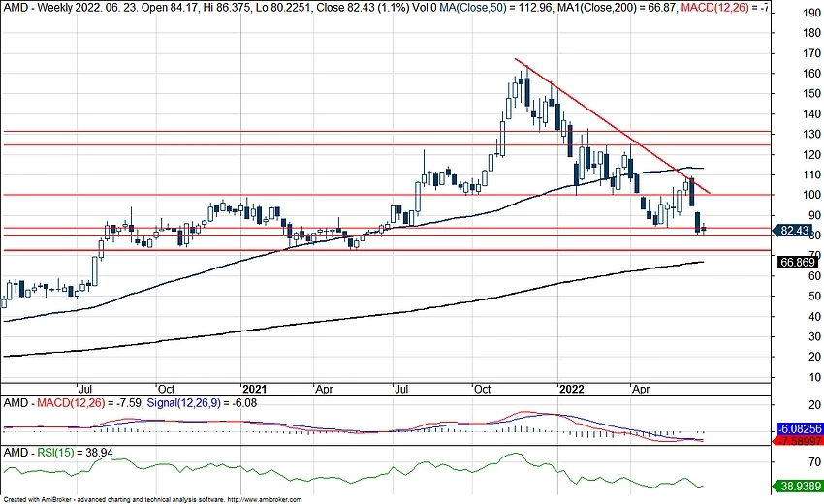Click the 82.43 current price label
Viewport: 824px width, 504px height.
(795, 231)
